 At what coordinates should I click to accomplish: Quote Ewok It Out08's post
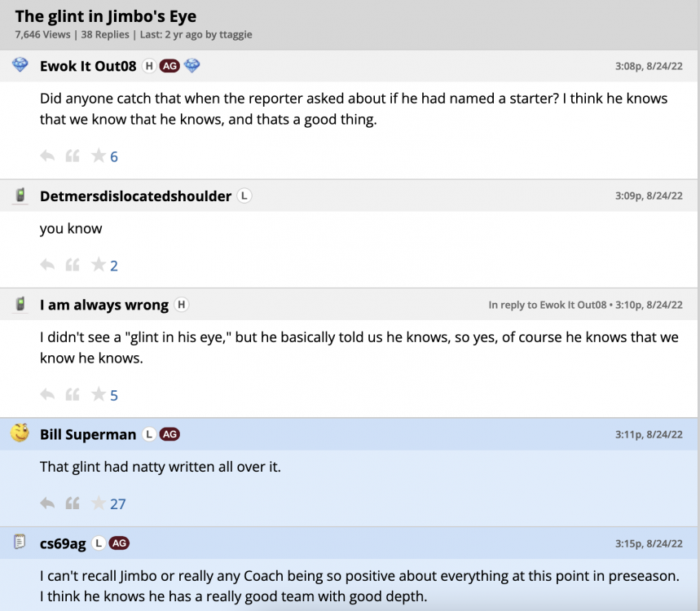73,156
